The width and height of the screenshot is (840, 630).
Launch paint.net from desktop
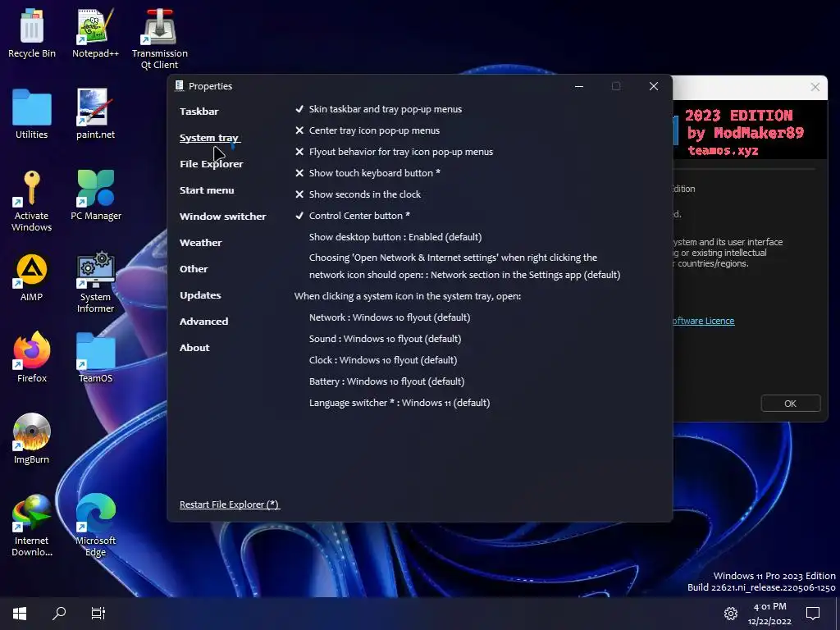(95, 113)
